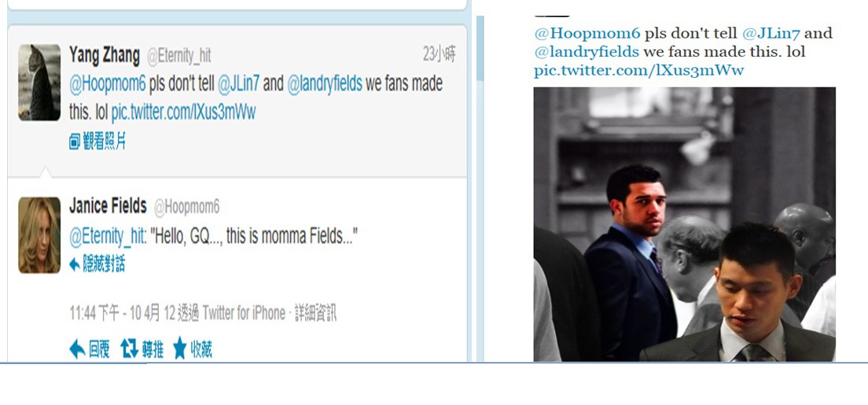Click the 11:44 下午 timestamp
The width and height of the screenshot is (868, 405).
tap(94, 314)
